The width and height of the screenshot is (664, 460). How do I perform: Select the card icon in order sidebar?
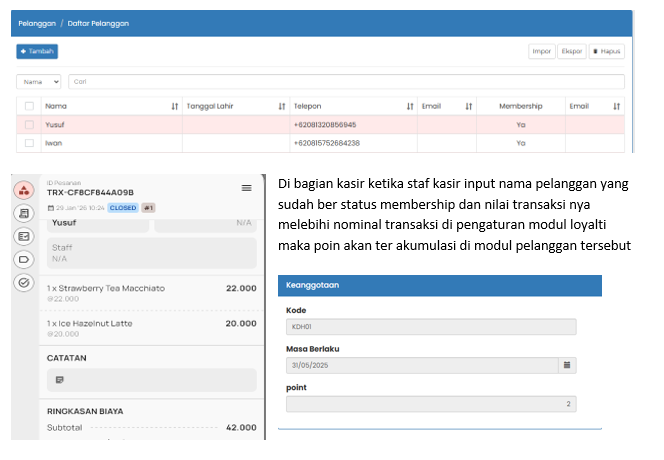24,236
